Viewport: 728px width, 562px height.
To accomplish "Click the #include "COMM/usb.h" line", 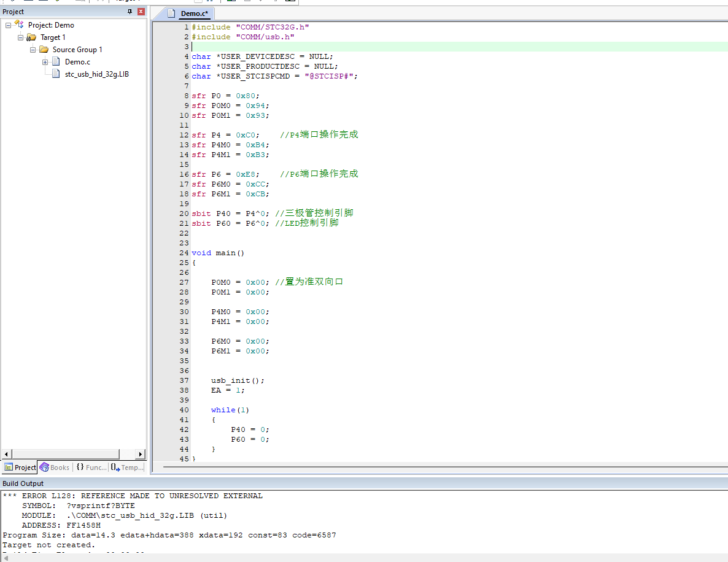I will coord(243,37).
